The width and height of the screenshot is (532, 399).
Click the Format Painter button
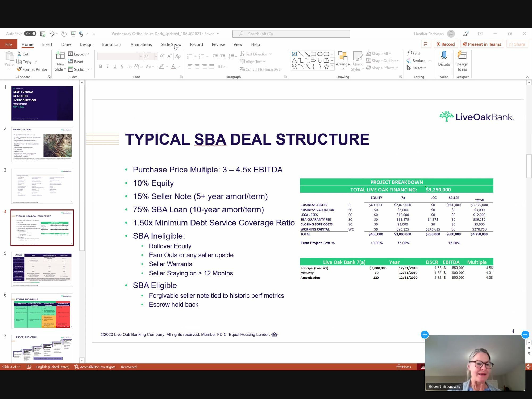point(32,69)
